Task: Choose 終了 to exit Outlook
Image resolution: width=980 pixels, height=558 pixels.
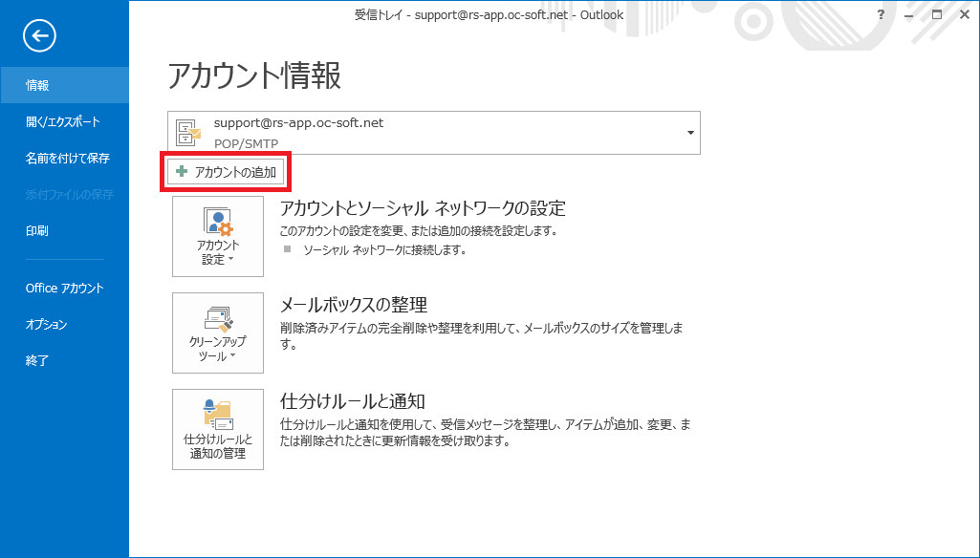Action: tap(64, 360)
